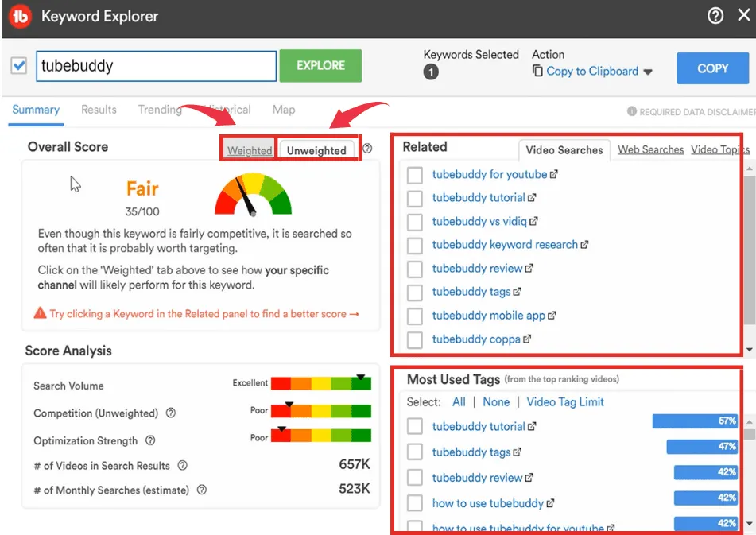756x535 pixels.
Task: Click the All select link
Action: tap(459, 402)
